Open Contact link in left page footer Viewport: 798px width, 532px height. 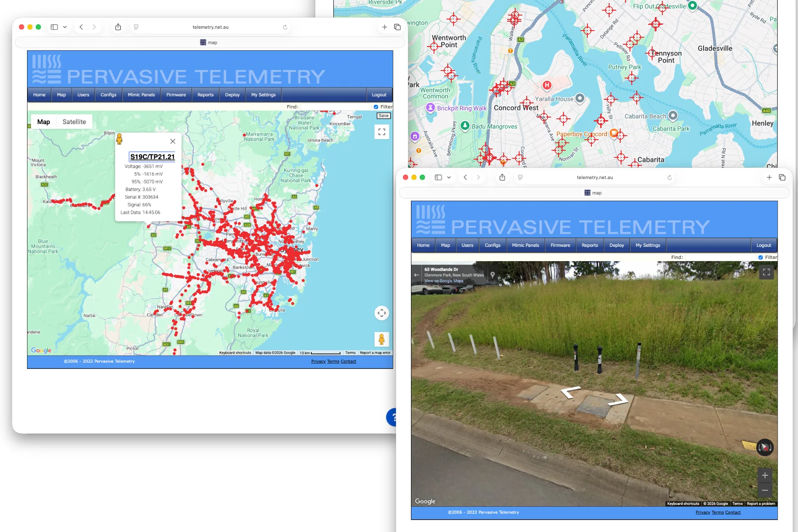point(348,361)
